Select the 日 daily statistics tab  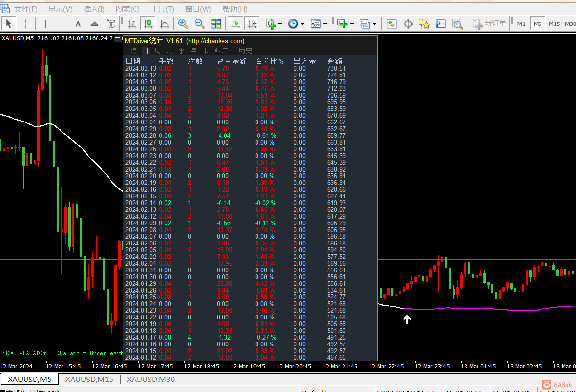(x=146, y=51)
